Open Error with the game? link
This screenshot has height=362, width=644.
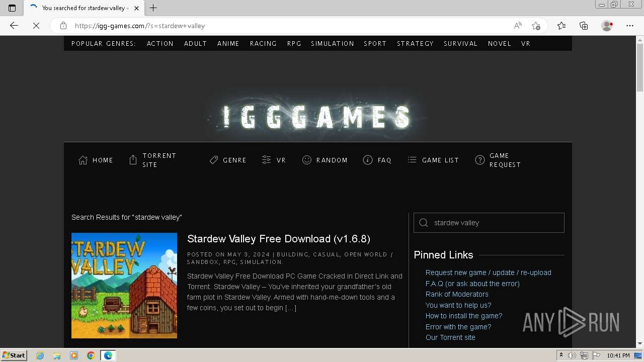(x=458, y=327)
